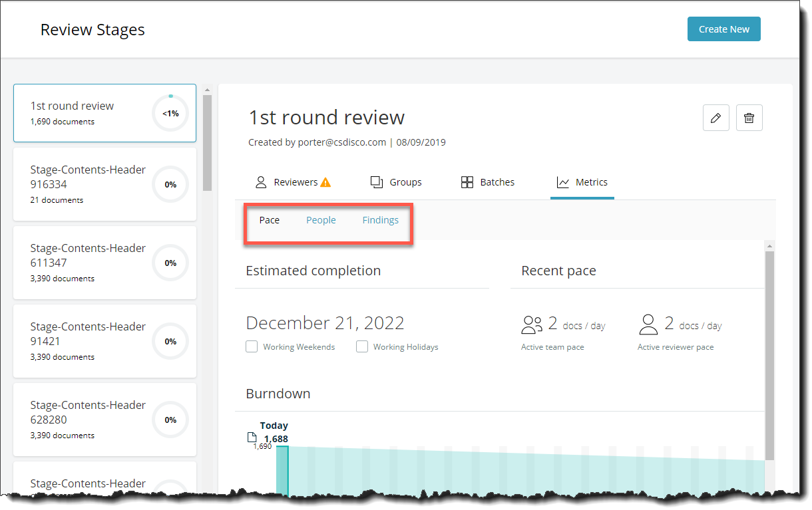Switch to the Batches tab

[488, 182]
